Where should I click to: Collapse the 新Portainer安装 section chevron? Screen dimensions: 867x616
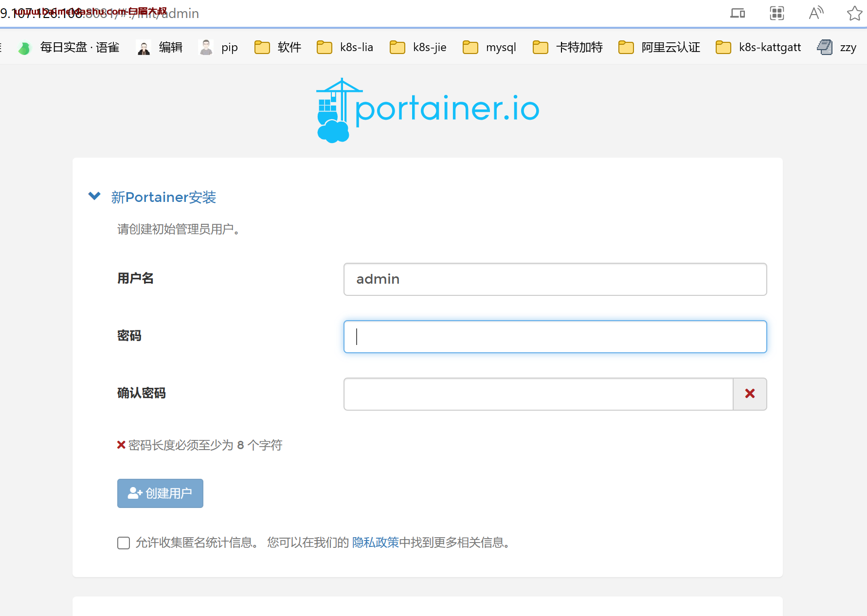(94, 196)
